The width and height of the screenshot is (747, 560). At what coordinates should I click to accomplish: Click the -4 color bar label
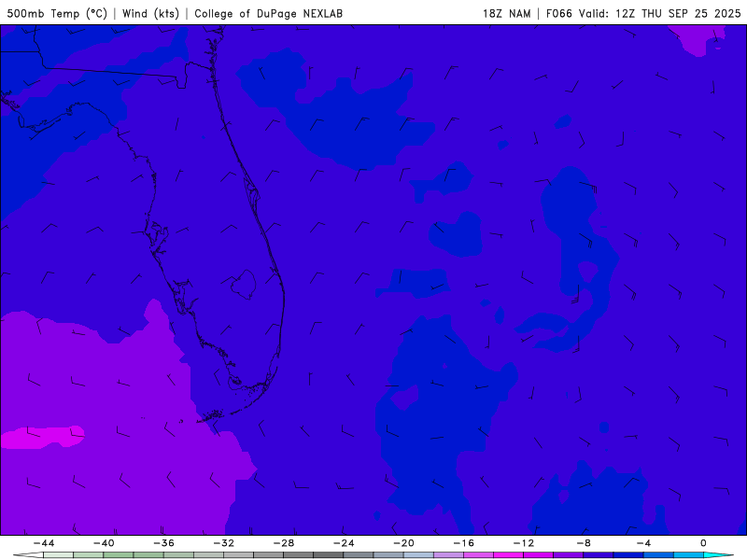(x=644, y=543)
